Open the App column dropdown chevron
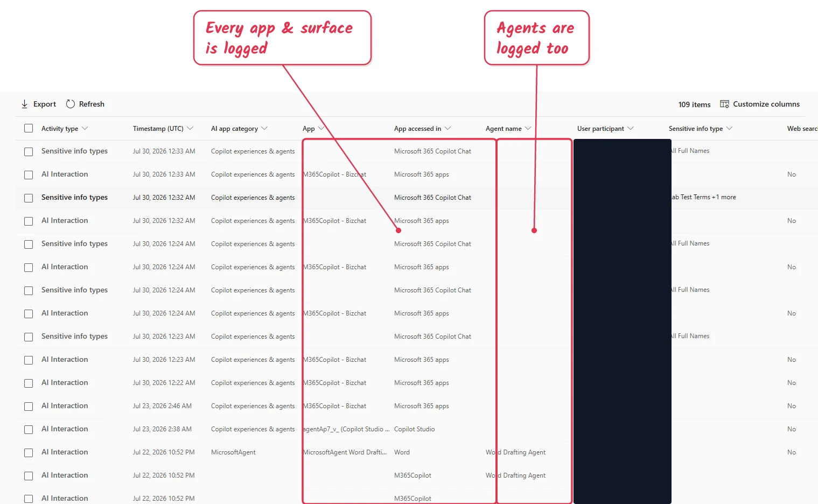This screenshot has height=504, width=818. click(x=321, y=128)
